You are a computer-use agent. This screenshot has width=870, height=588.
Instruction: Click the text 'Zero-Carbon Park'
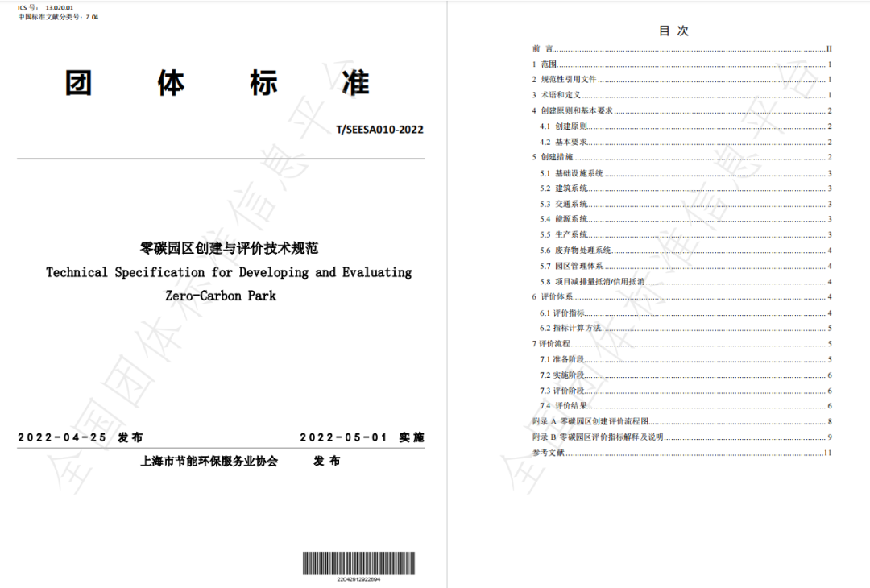pos(220,296)
